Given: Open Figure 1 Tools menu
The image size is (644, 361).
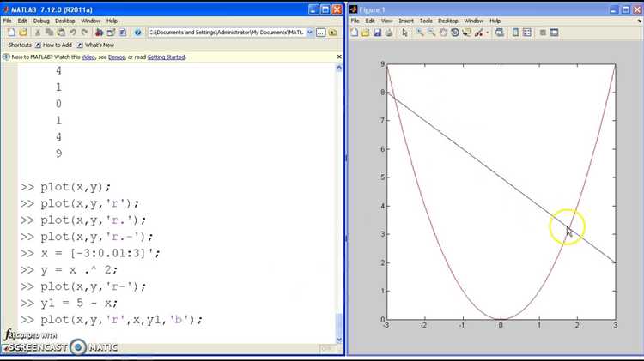Looking at the screenshot, I should (x=426, y=21).
